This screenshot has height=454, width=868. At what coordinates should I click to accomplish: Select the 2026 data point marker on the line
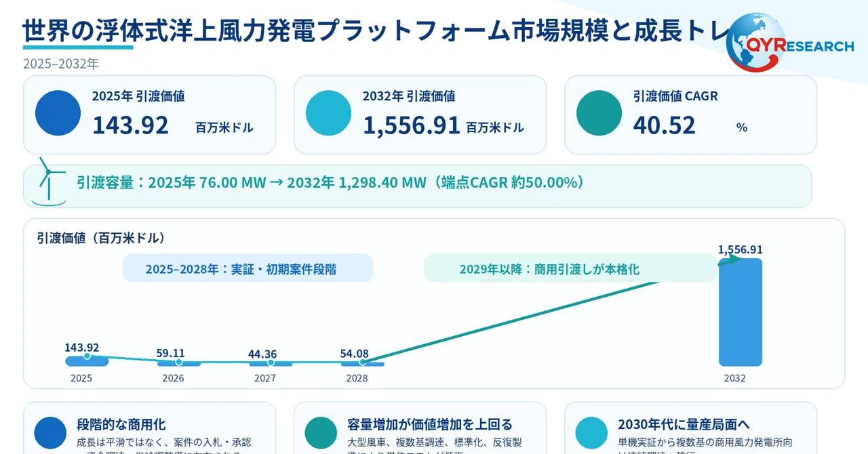[x=178, y=363]
